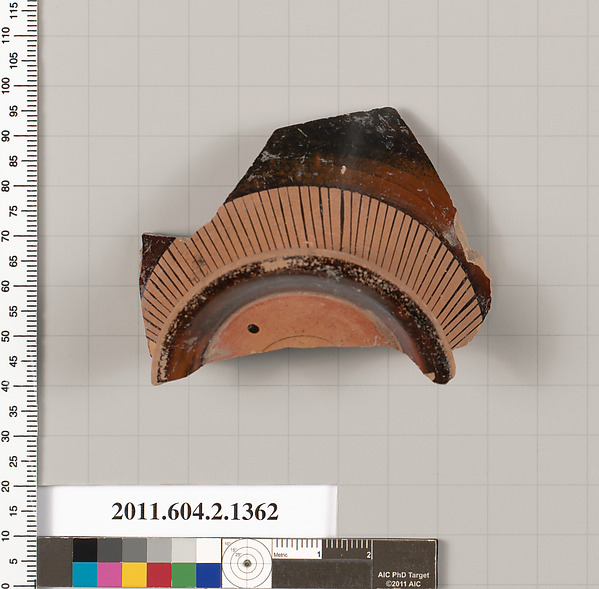Click the green color patch
The height and width of the screenshot is (589, 599).
click(x=184, y=574)
